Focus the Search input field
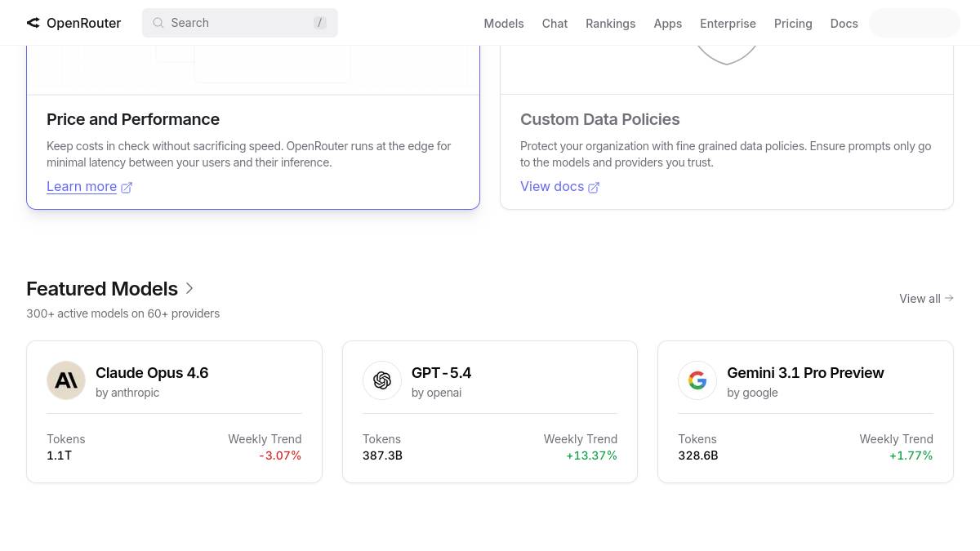Viewport: 980px width, 551px height. coord(237,23)
